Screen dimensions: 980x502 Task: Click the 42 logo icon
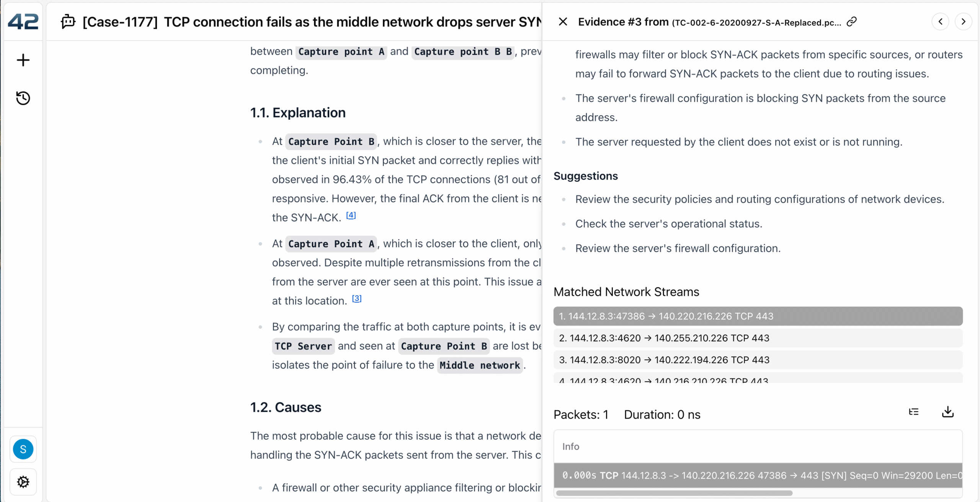(23, 22)
